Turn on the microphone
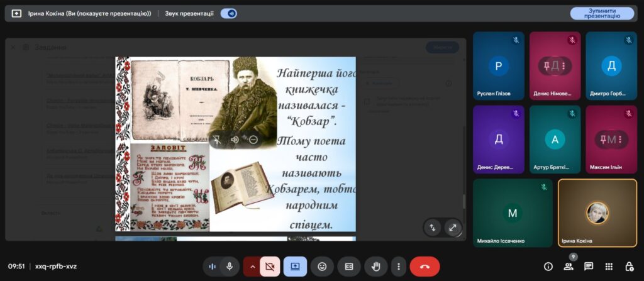The image size is (644, 281). pos(230,267)
